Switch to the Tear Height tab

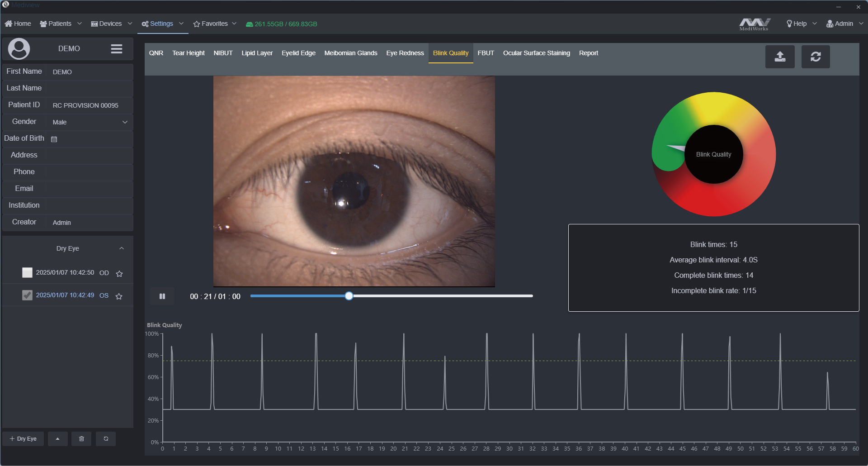point(189,53)
